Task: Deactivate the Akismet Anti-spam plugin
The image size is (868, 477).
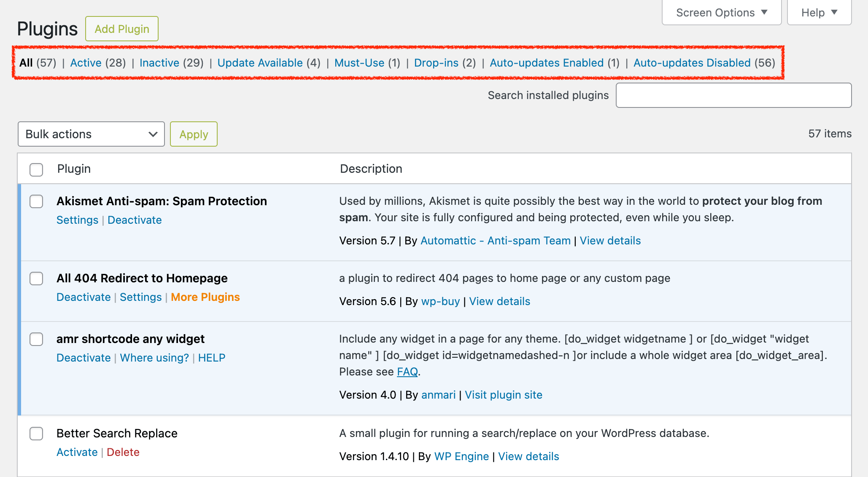Action: [135, 220]
